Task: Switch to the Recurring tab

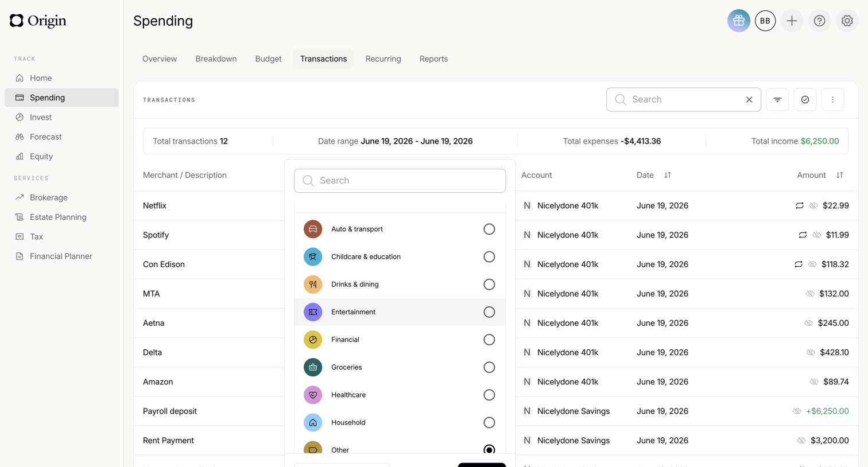Action: 383,59
